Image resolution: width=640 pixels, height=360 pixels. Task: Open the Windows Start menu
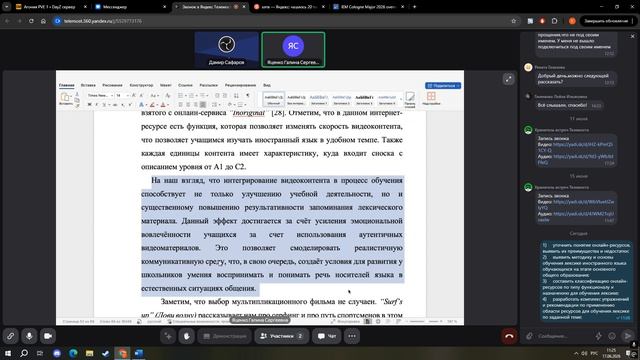(8, 353)
